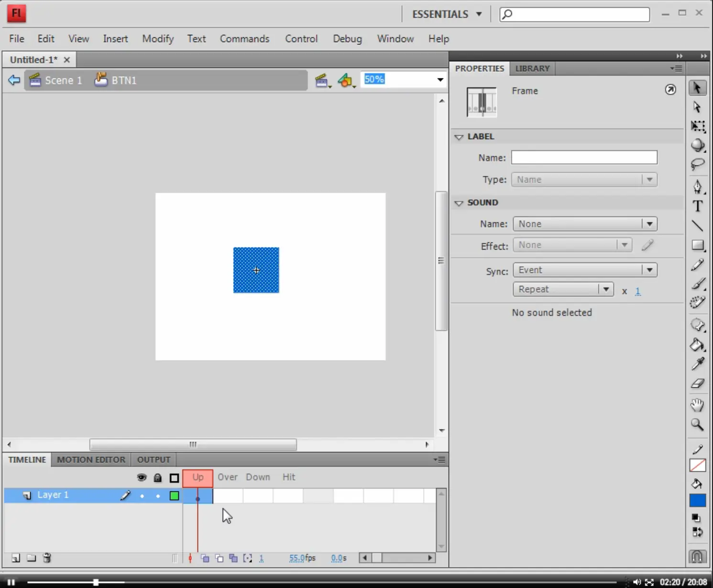Pick the Lasso tool
Image resolution: width=713 pixels, height=588 pixels.
click(697, 164)
